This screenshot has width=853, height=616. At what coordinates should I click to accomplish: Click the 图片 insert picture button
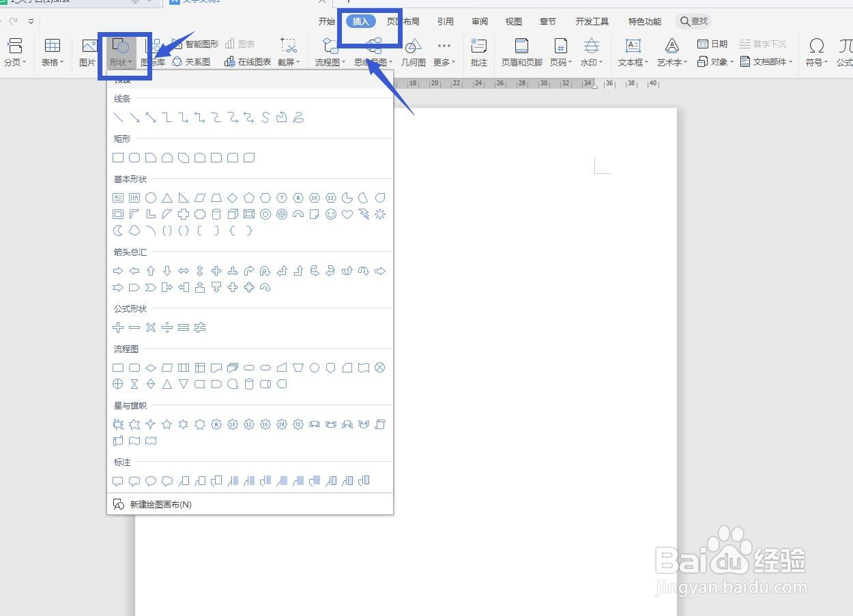click(87, 53)
